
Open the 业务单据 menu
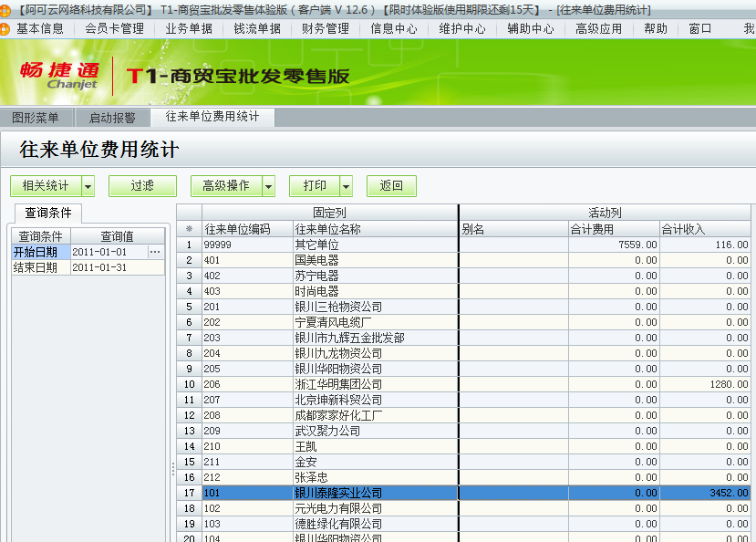coord(189,29)
